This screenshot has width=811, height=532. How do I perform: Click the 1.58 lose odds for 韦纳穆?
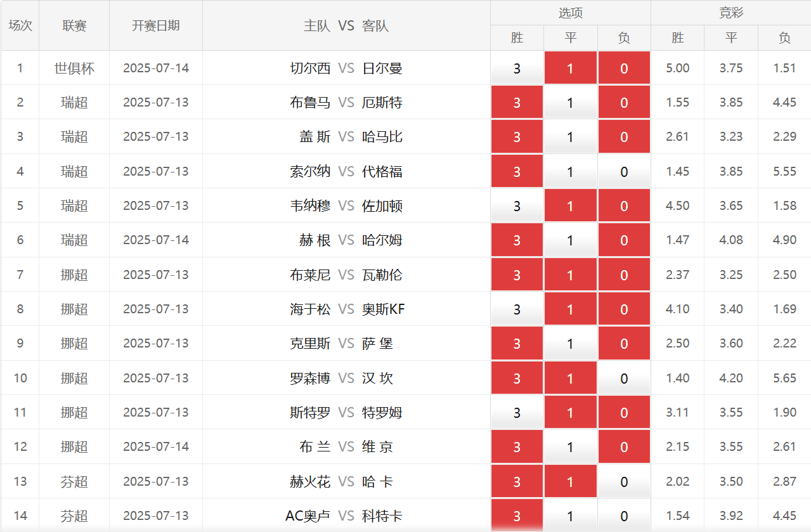[784, 205]
